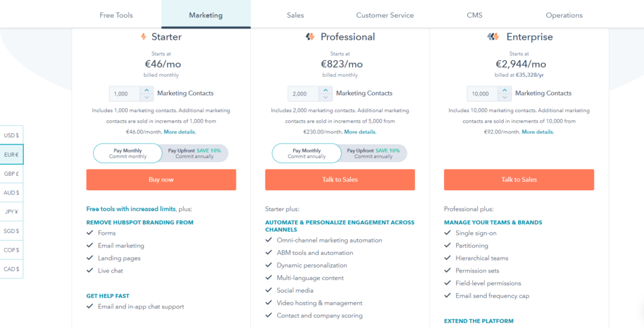
Task: Click the Professional plan sprocket icon
Action: pyautogui.click(x=309, y=37)
